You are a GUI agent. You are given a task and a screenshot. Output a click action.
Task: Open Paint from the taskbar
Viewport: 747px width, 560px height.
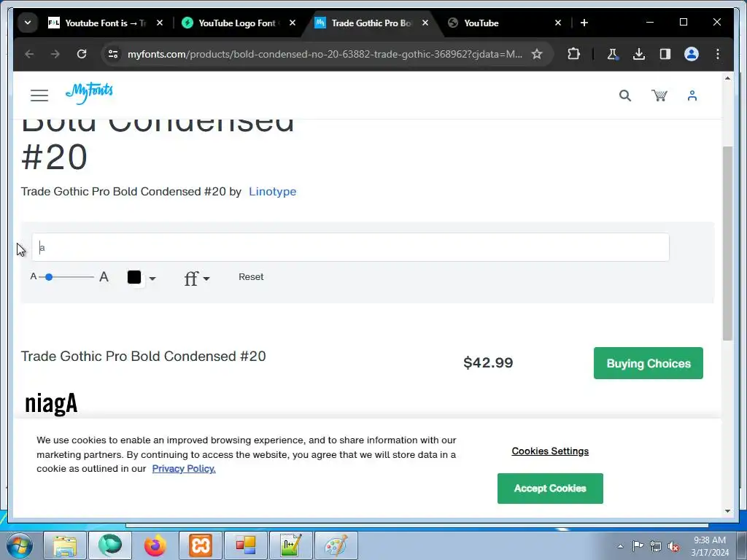336,545
